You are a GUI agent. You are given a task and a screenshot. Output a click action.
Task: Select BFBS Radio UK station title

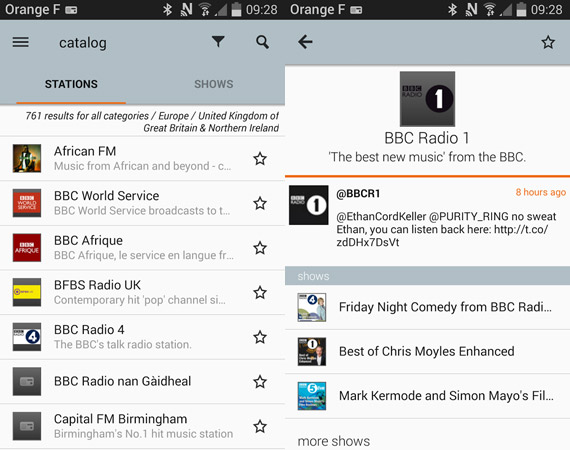point(97,285)
